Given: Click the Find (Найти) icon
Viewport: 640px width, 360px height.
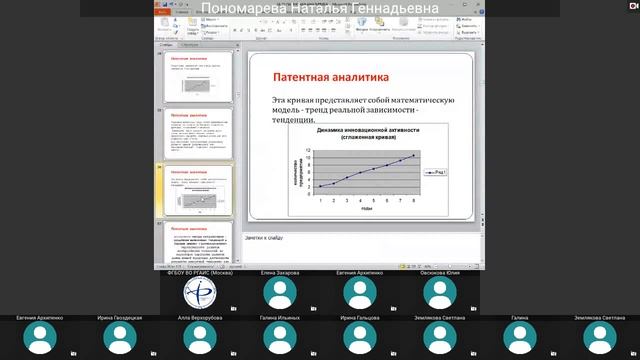Looking at the screenshot, I should (459, 19).
